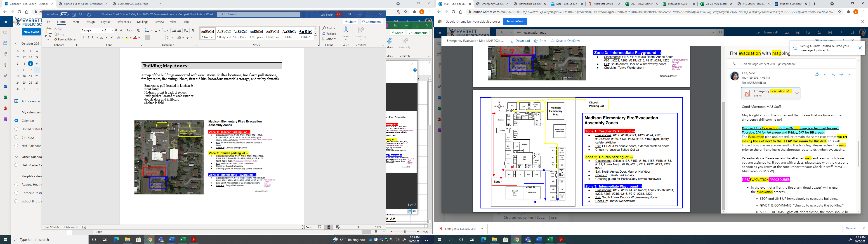Click the yellow text highlight color

click(127, 38)
